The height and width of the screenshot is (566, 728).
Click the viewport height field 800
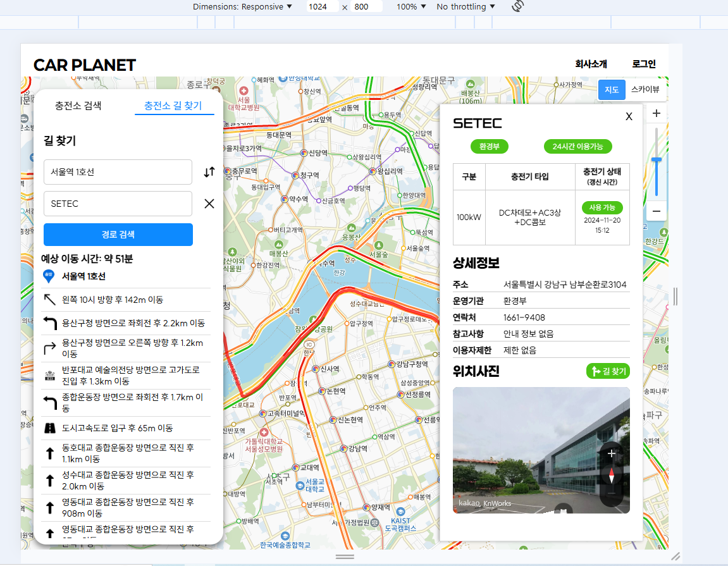(366, 6)
